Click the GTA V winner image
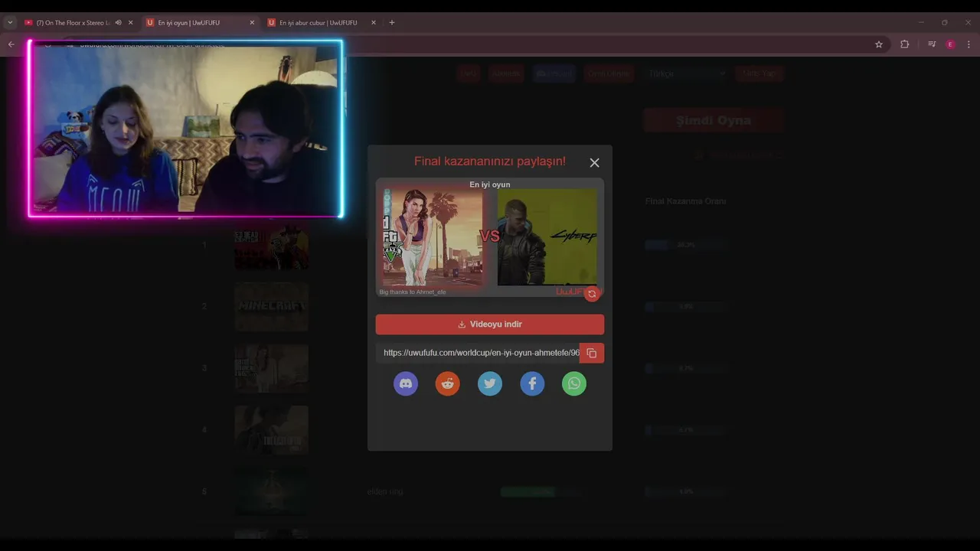This screenshot has height=551, width=980. pos(433,237)
